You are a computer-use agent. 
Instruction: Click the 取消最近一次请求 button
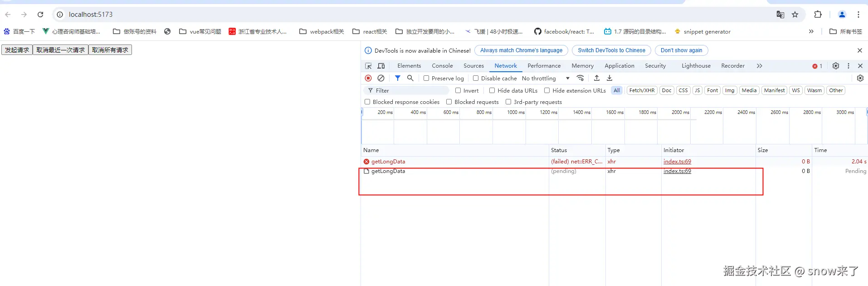click(x=60, y=50)
